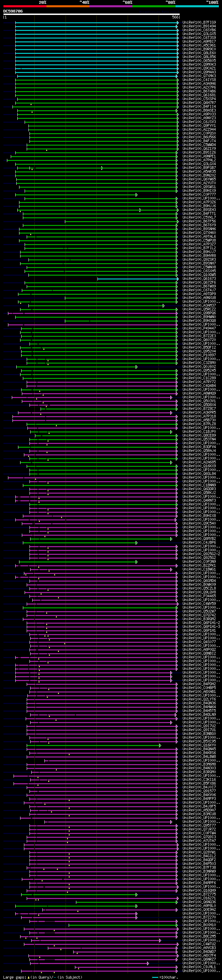
Task: Select the UniRef100_B9HIX9 label
Action: point(199,191)
